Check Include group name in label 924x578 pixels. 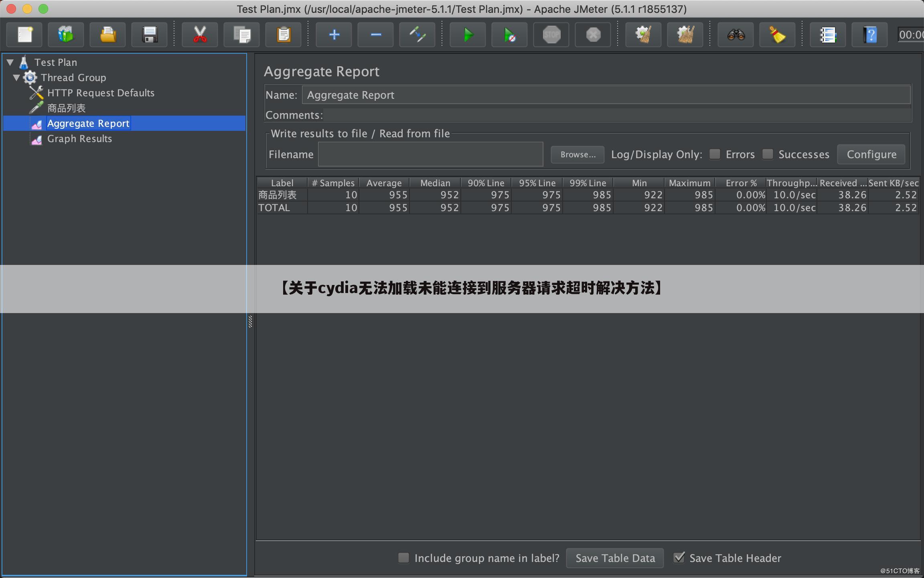[x=403, y=558]
